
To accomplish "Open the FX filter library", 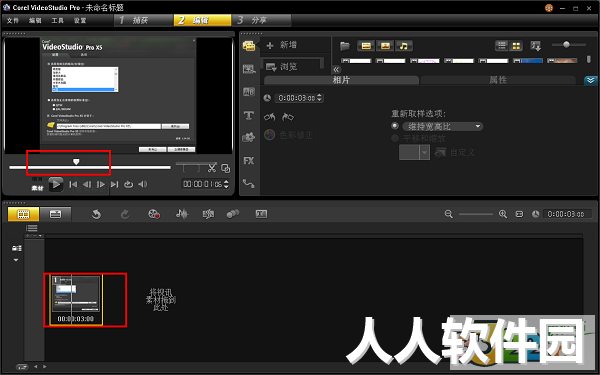I will point(249,161).
